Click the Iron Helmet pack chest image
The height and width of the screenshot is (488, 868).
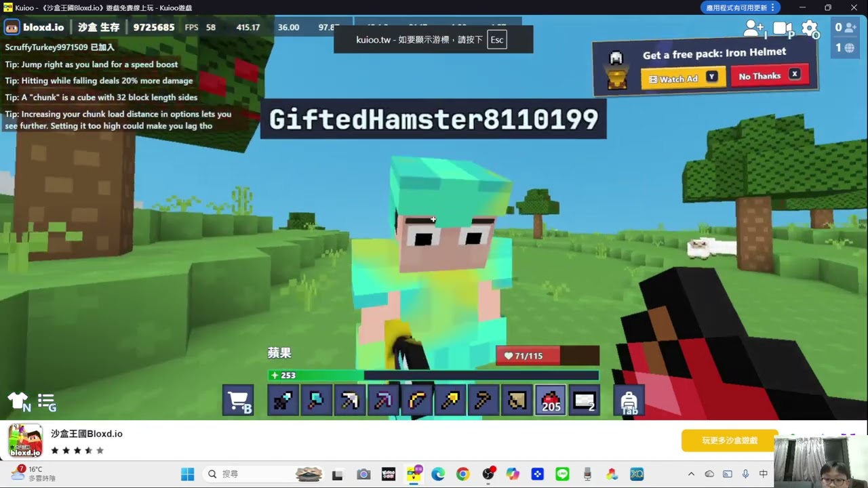tap(616, 70)
